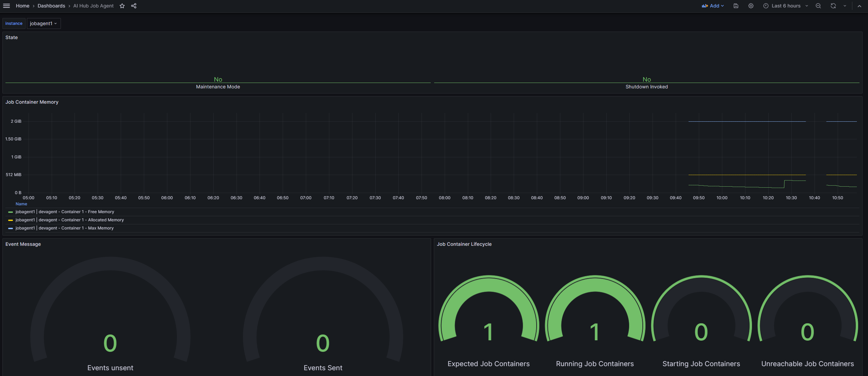Screen dimensions: 868x376
Task: Toggle Max Memory series in legend
Action: click(65, 228)
